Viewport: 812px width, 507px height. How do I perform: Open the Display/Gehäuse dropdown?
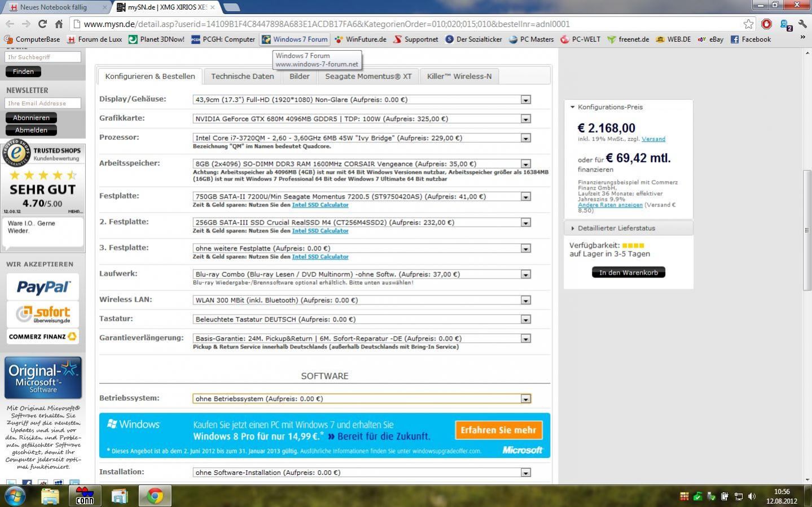[x=362, y=99]
